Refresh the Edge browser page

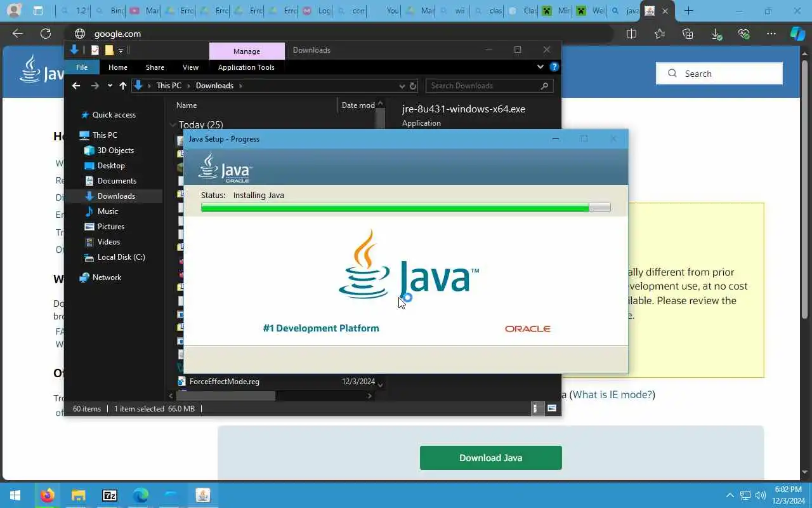pyautogui.click(x=46, y=34)
